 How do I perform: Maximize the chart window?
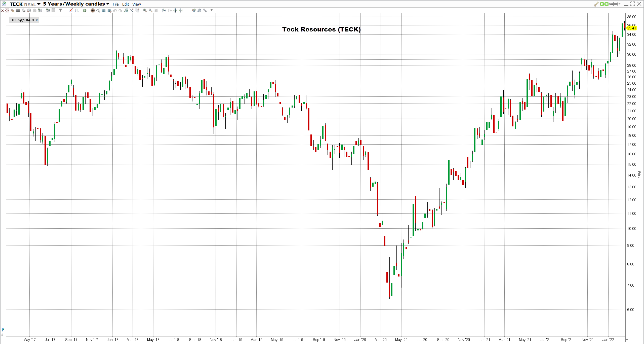click(633, 4)
